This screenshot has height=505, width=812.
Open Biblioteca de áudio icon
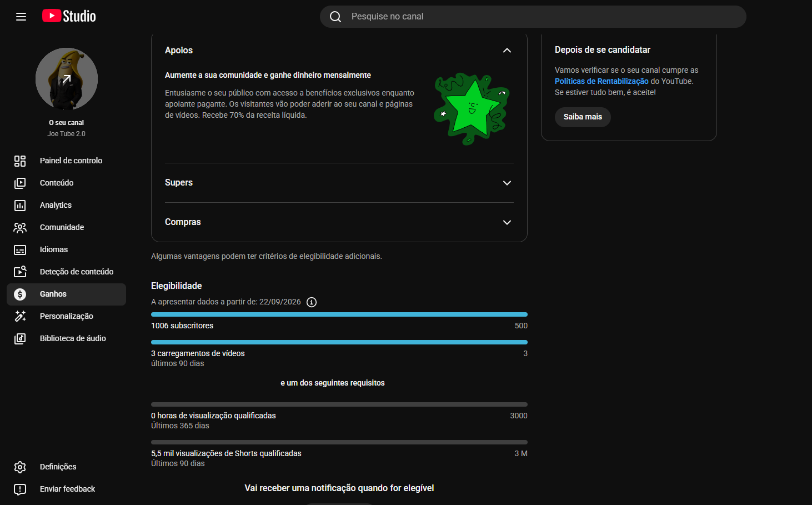click(x=20, y=339)
